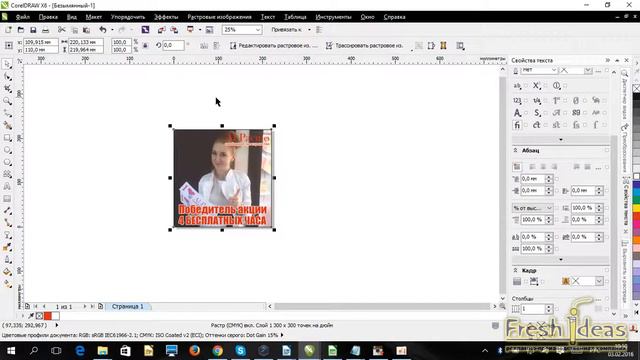Open the Правка menu
This screenshot has height=360, width=640.
[x=48, y=17]
